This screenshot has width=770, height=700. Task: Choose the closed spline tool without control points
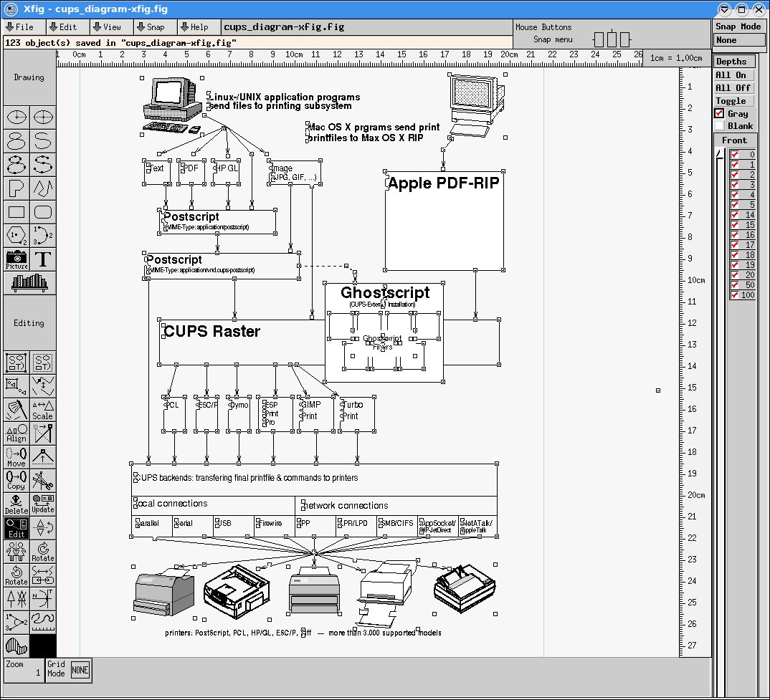(x=16, y=141)
